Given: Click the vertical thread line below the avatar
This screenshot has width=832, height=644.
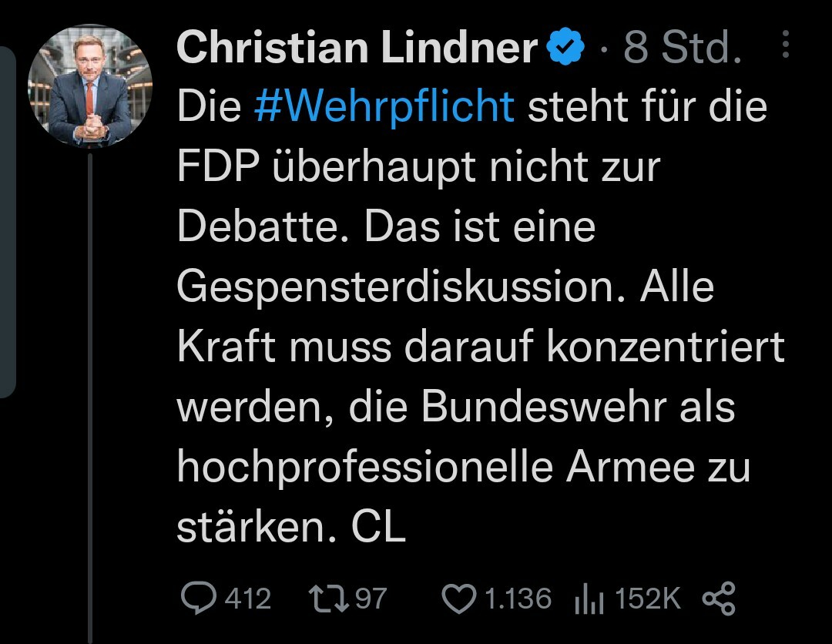Looking at the screenshot, I should point(90,397).
